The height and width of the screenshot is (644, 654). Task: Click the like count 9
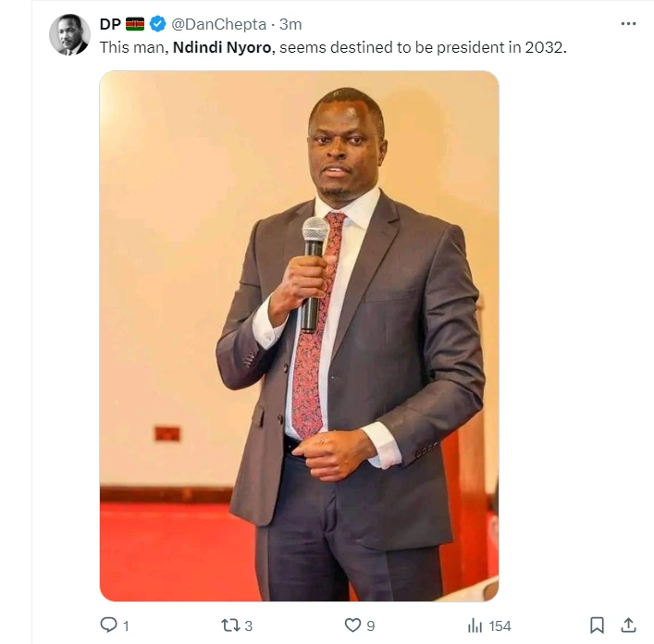370,625
